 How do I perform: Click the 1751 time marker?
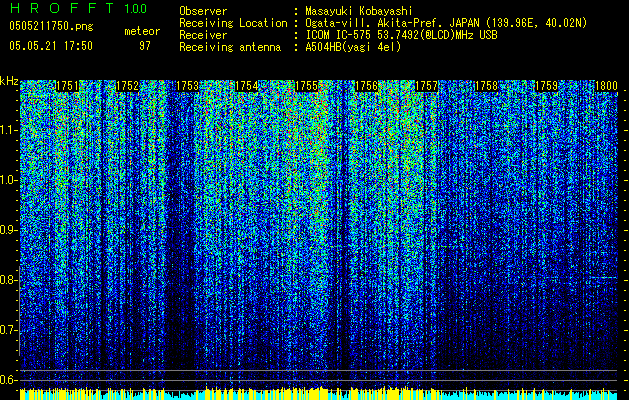coord(67,86)
